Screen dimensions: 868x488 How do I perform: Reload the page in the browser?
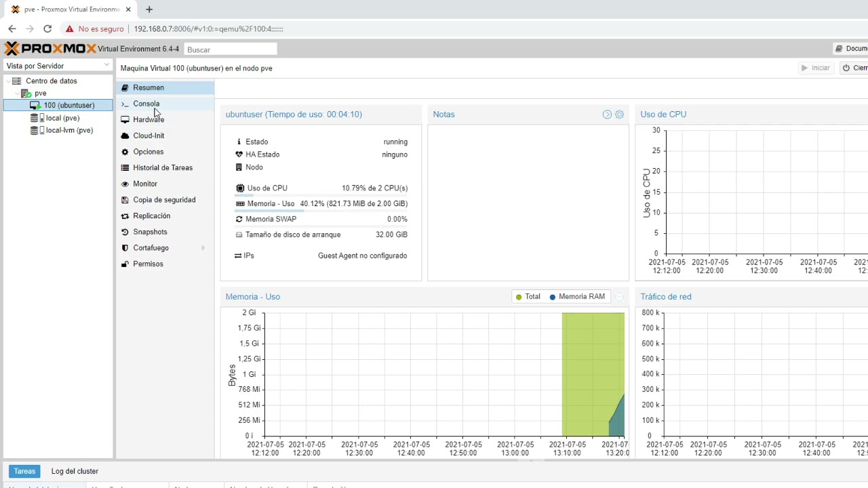coord(47,28)
